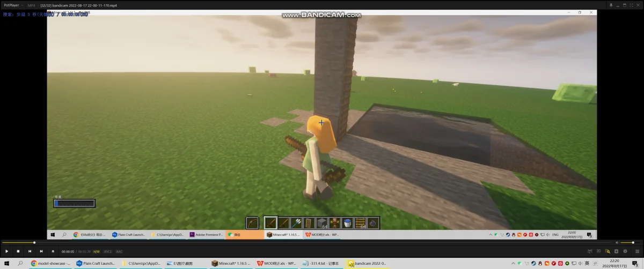The width and height of the screenshot is (644, 269).
Task: Mute audio using PotPlayer speaker icon
Action: 617,243
